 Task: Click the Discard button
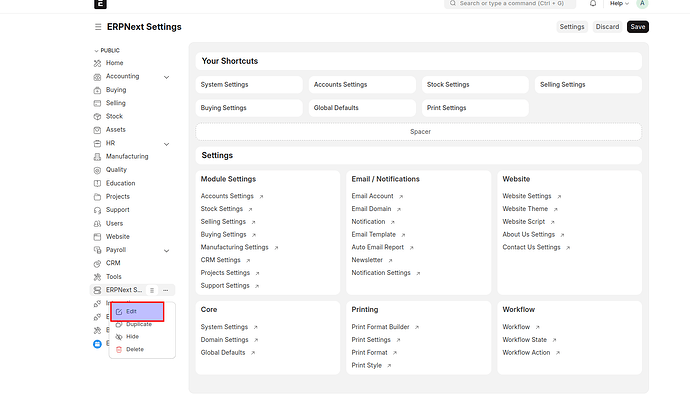point(607,27)
